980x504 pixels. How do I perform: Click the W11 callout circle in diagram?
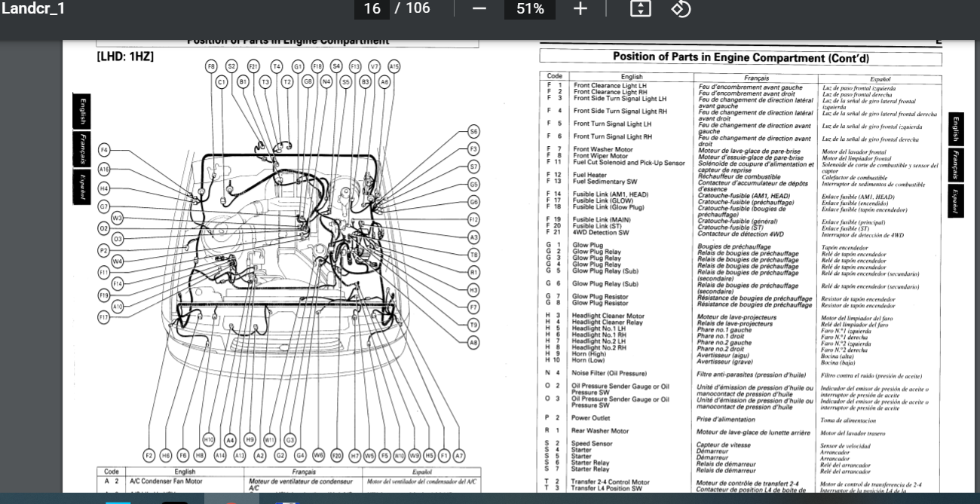coord(270,439)
